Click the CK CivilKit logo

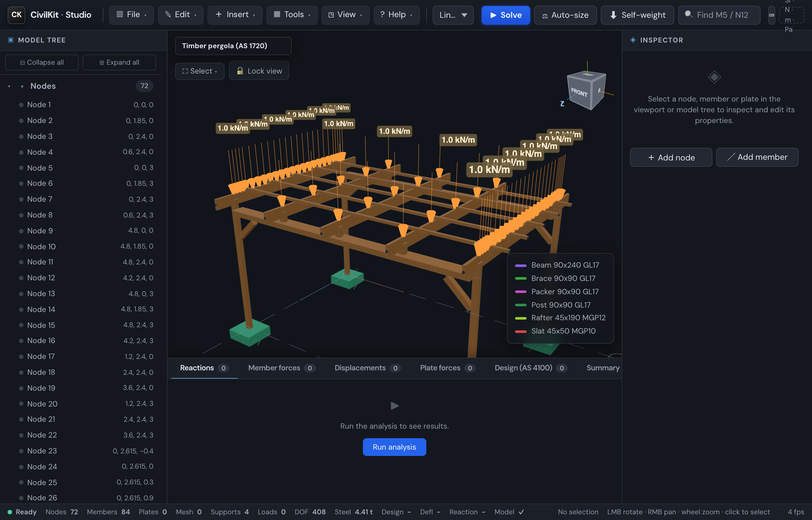pyautogui.click(x=16, y=15)
